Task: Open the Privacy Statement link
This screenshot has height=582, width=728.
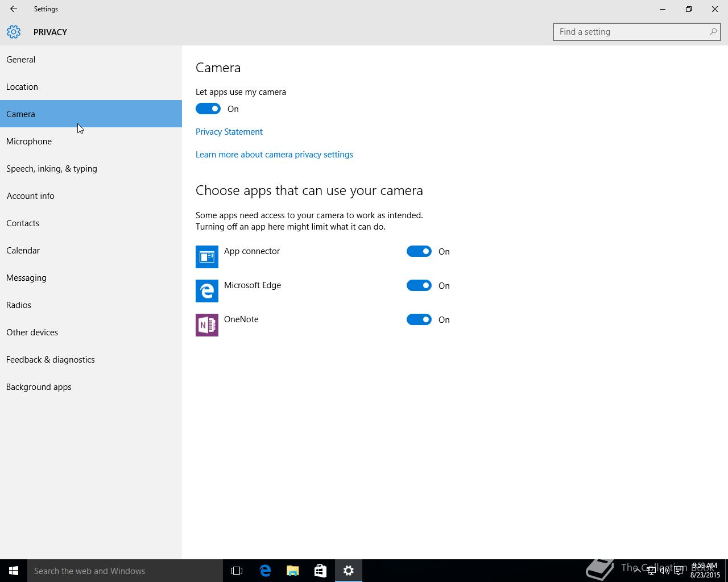Action: 229,132
